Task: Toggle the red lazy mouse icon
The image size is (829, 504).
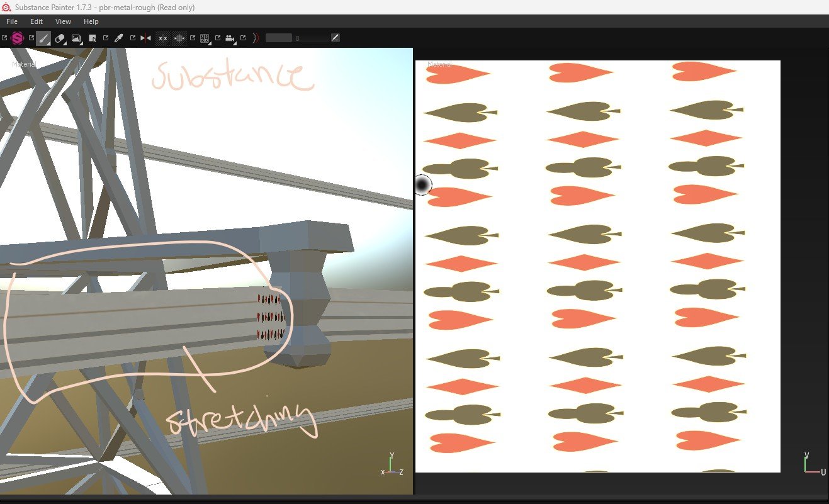Action: tap(255, 38)
